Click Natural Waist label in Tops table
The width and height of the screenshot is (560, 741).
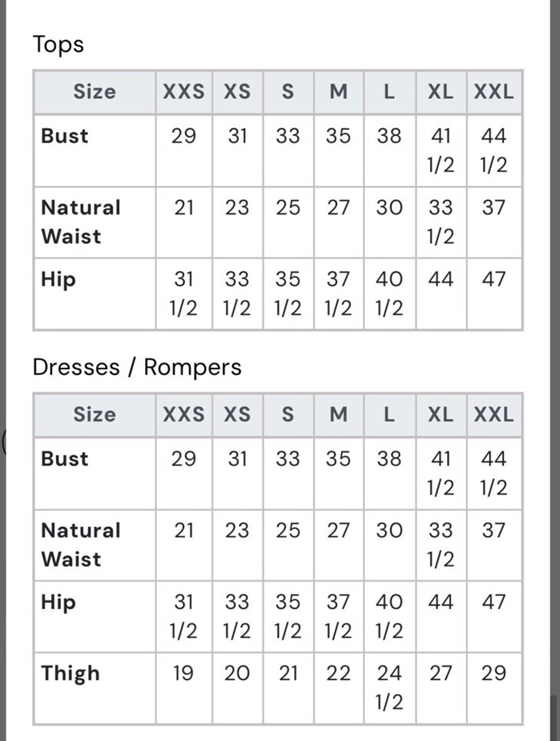point(81,222)
